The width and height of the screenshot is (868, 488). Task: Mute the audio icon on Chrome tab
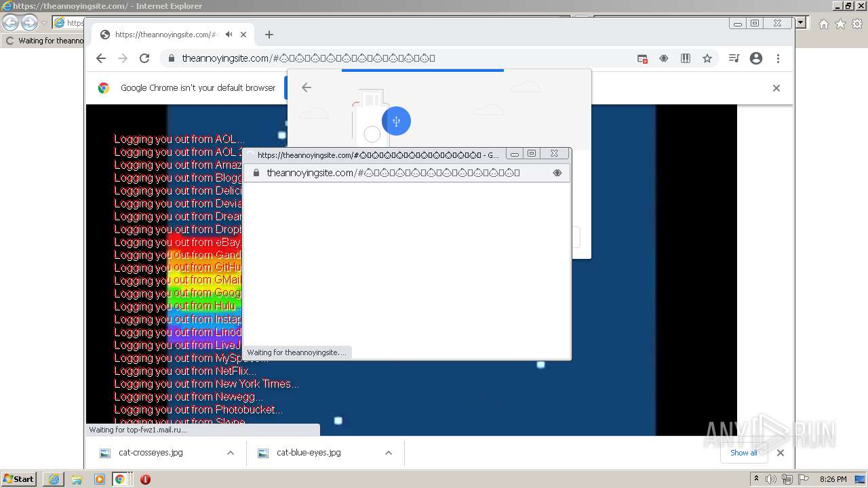(229, 35)
